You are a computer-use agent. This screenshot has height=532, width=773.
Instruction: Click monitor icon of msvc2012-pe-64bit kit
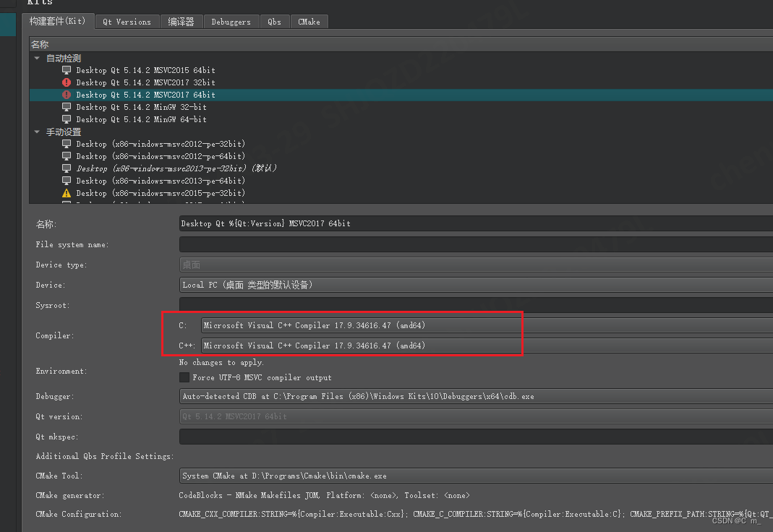67,156
